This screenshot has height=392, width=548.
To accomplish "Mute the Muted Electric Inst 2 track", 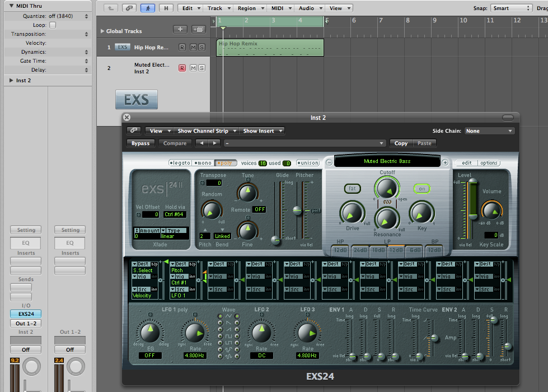I will tap(193, 68).
